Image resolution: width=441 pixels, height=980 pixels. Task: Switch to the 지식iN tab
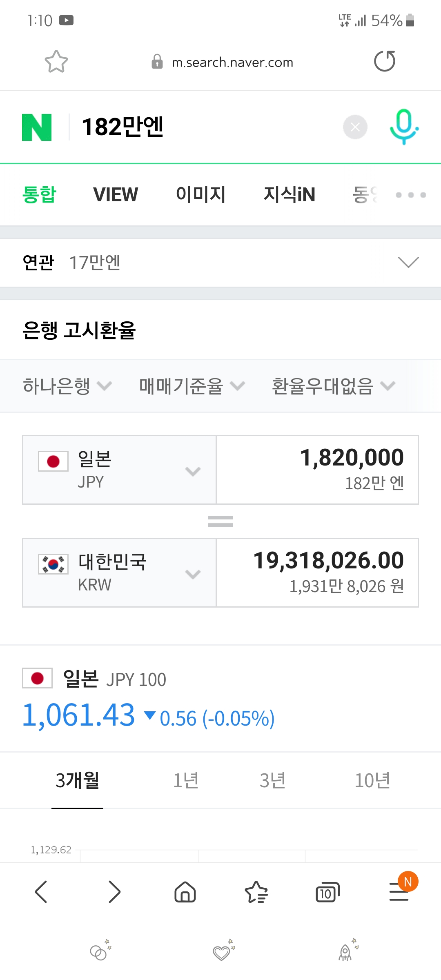[289, 194]
